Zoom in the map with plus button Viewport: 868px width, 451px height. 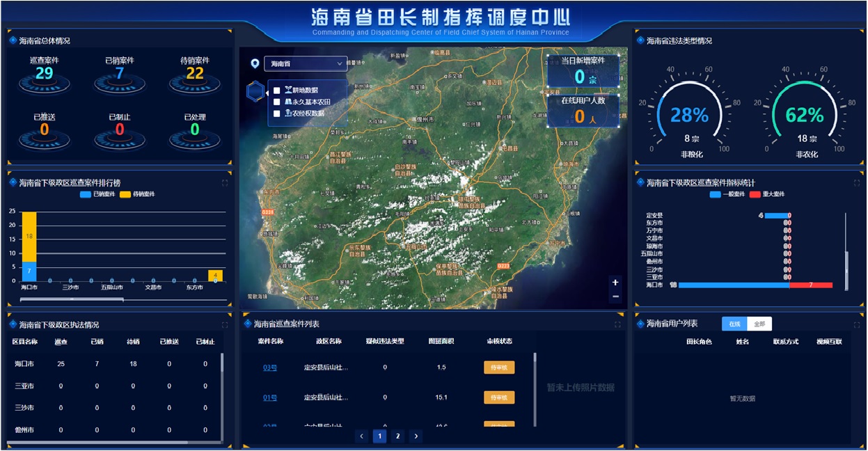(615, 283)
